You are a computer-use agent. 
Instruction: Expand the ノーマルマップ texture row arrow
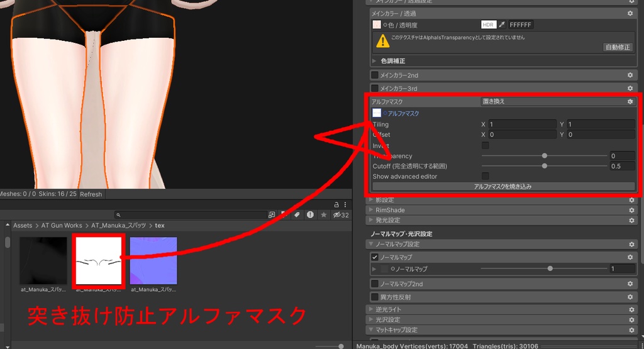tap(374, 269)
